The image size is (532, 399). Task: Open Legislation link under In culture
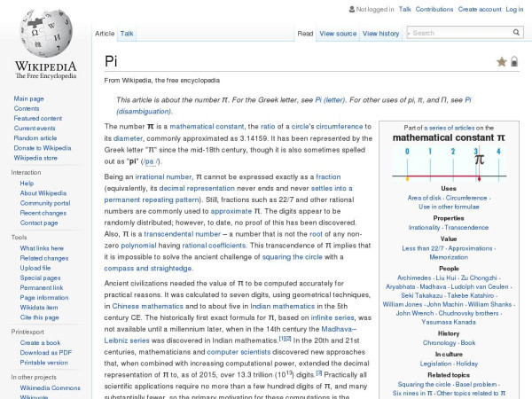pos(435,364)
